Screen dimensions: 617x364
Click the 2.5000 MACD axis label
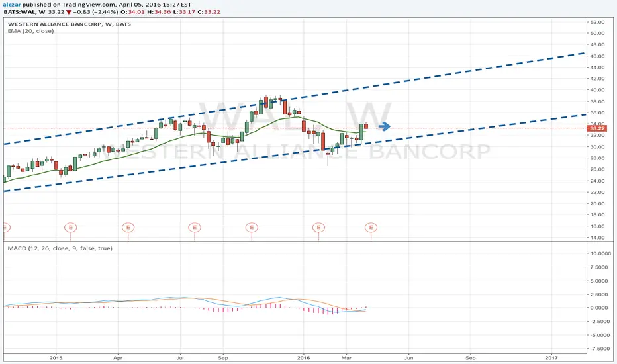coord(600,295)
